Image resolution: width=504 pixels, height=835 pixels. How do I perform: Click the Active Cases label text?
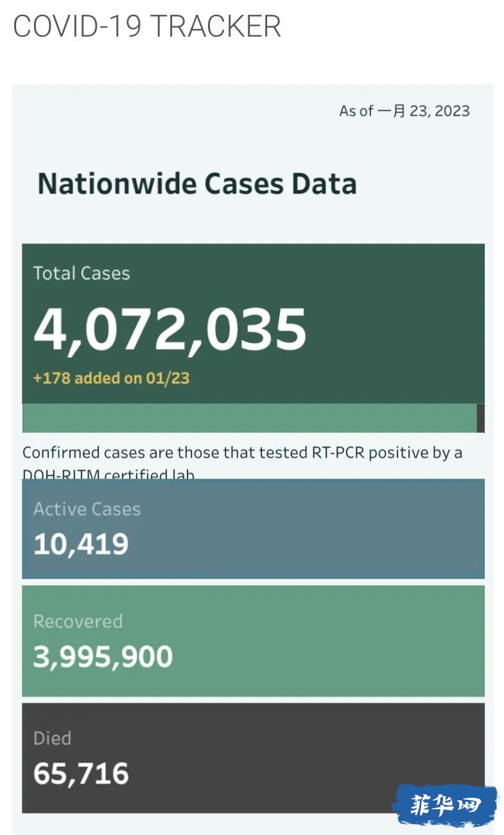pos(87,509)
